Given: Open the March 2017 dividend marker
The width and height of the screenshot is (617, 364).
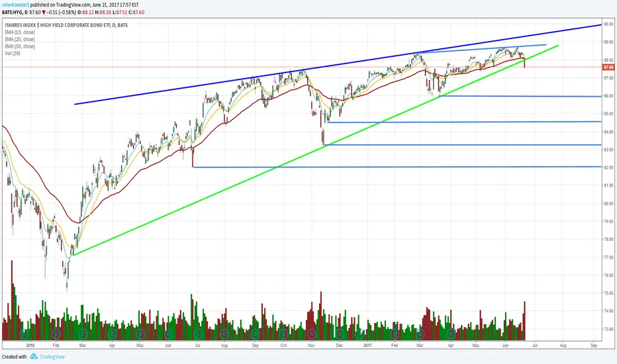Looking at the screenshot, I should click(420, 334).
